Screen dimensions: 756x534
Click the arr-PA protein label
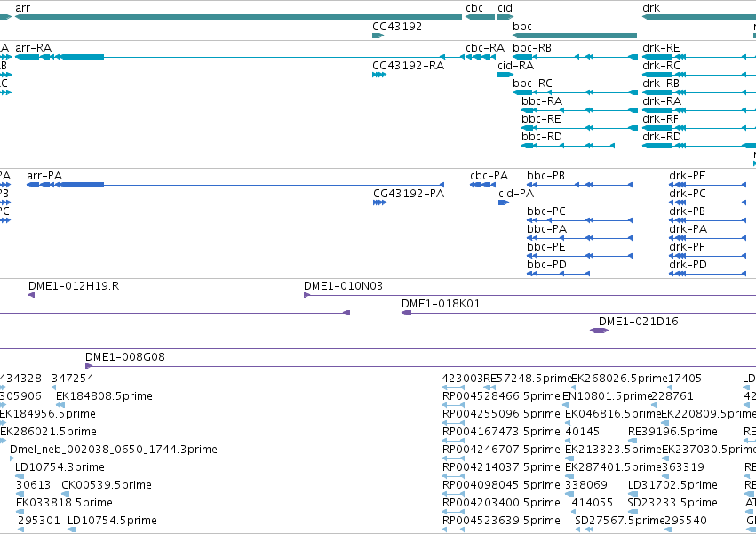point(44,176)
